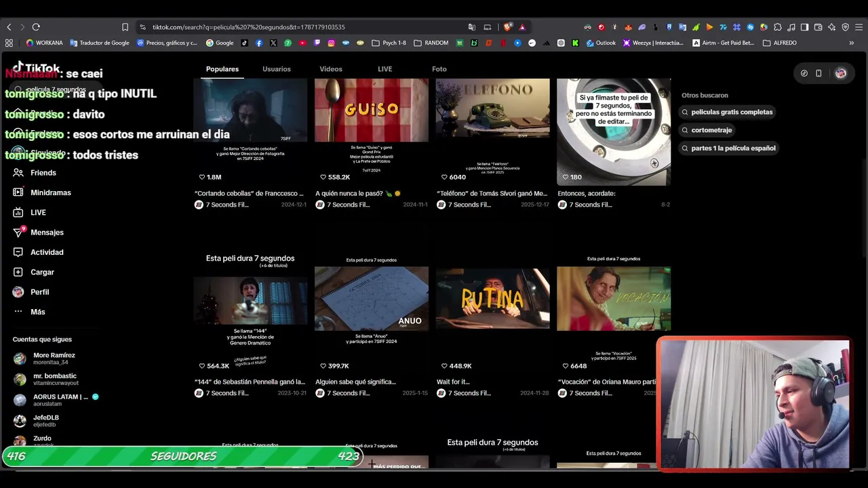Open Minidramas from the sidebar
868x488 pixels.
tap(42, 192)
